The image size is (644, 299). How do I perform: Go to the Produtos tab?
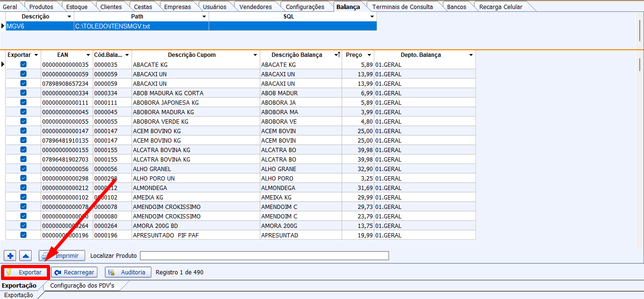41,7
